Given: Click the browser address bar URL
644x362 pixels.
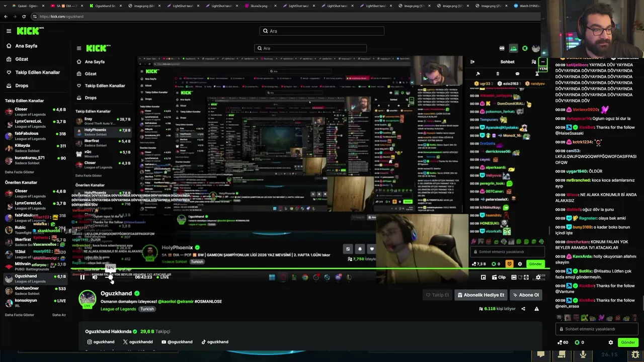Looking at the screenshot, I should [61, 17].
